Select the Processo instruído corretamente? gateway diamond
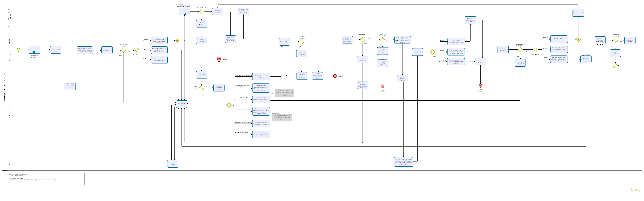The width and height of the screenshot is (644, 201). pos(520,50)
